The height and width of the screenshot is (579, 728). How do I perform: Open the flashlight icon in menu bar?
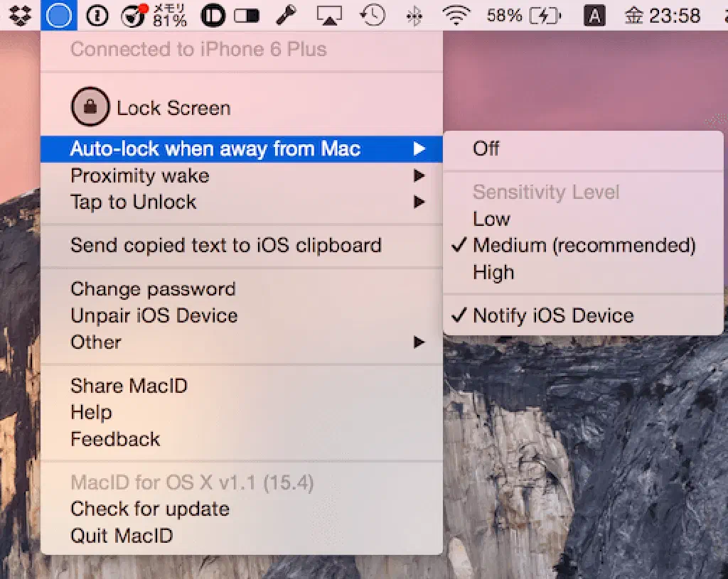pos(286,15)
